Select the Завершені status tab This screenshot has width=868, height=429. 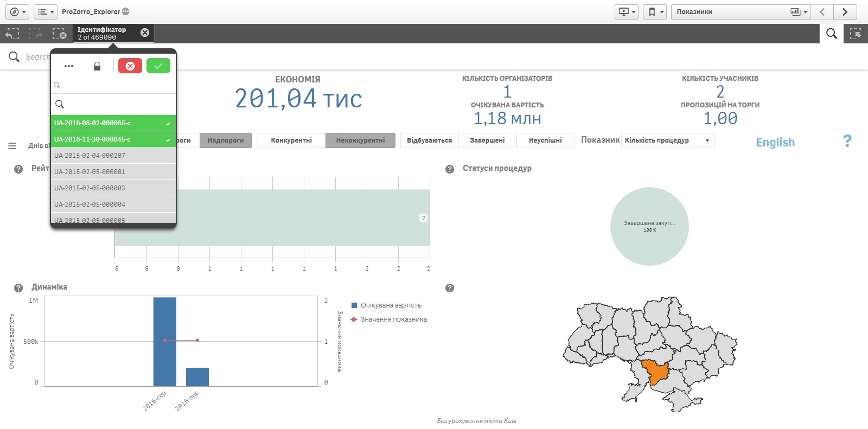point(487,140)
